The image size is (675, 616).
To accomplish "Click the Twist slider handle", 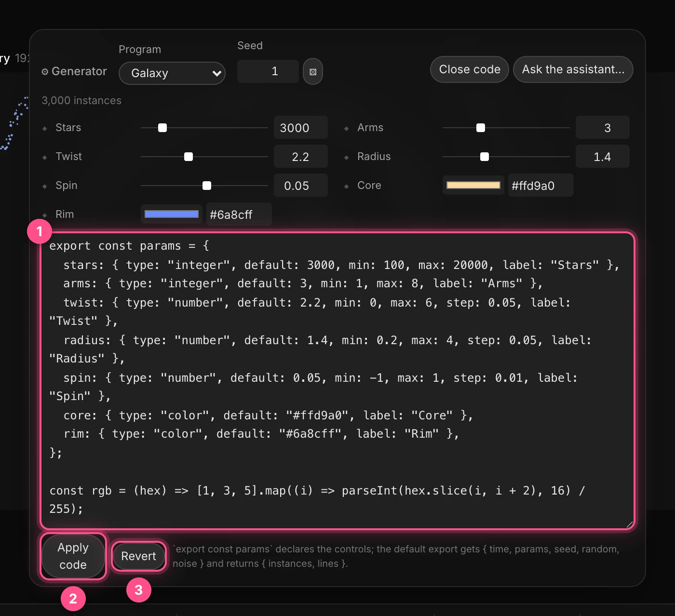I will coord(189,157).
